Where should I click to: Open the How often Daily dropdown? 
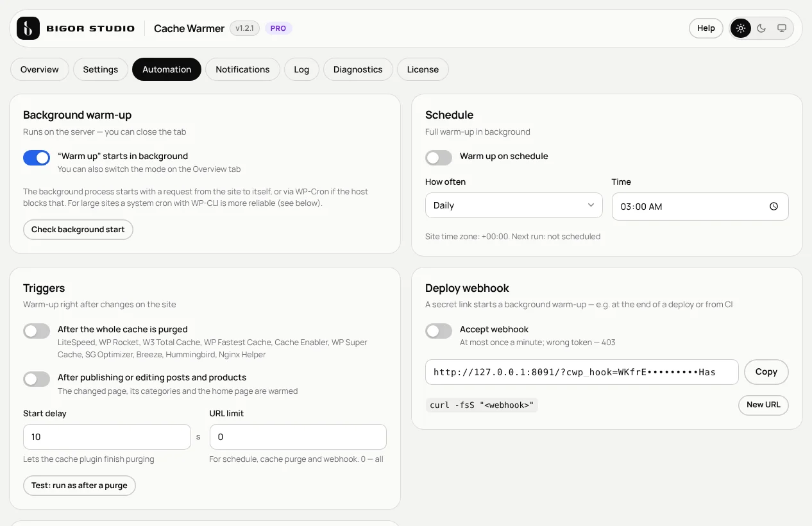[514, 205]
